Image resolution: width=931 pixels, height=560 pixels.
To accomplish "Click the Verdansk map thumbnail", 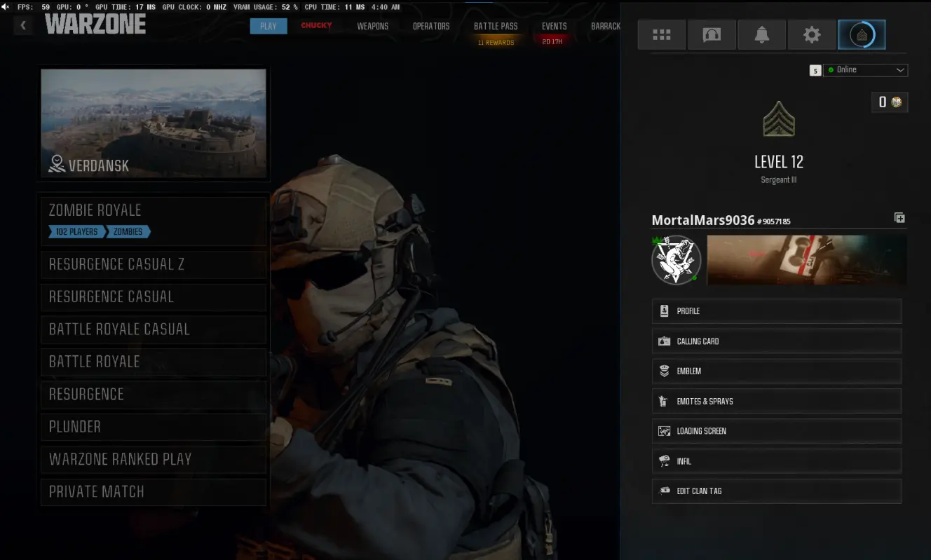I will pos(154,123).
